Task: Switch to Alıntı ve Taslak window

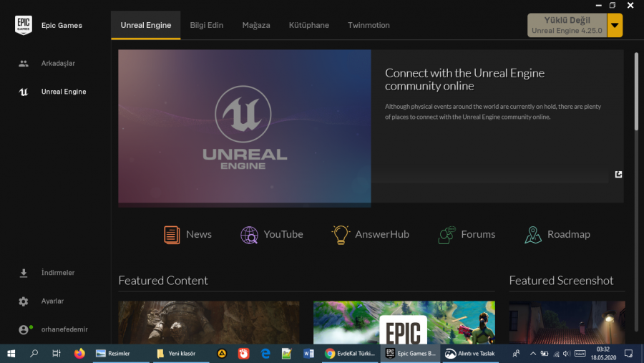Action: coord(471,354)
